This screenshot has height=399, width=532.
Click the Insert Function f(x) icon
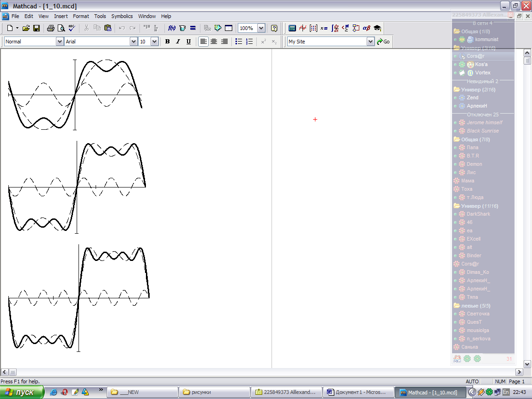[172, 28]
